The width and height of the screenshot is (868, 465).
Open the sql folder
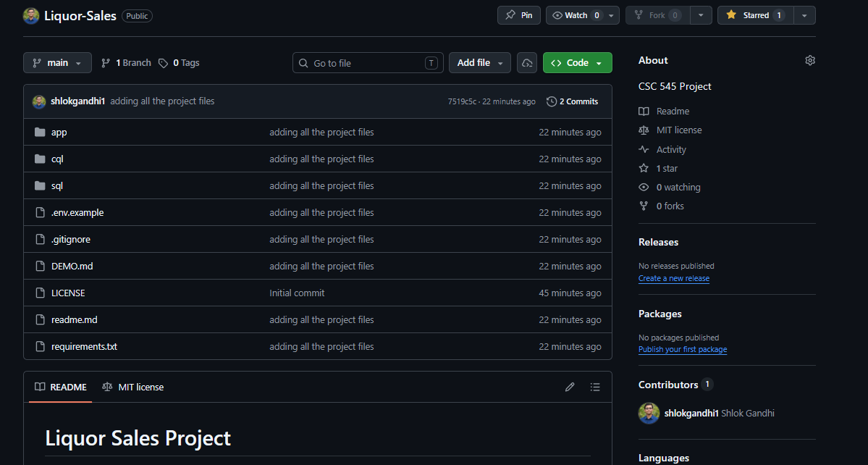point(57,186)
